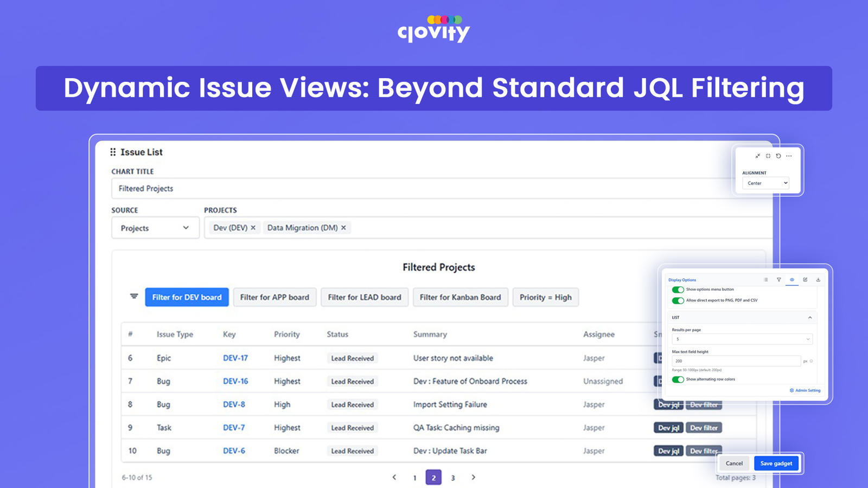Click the Issue Type column header
This screenshot has height=488, width=868.
point(175,335)
